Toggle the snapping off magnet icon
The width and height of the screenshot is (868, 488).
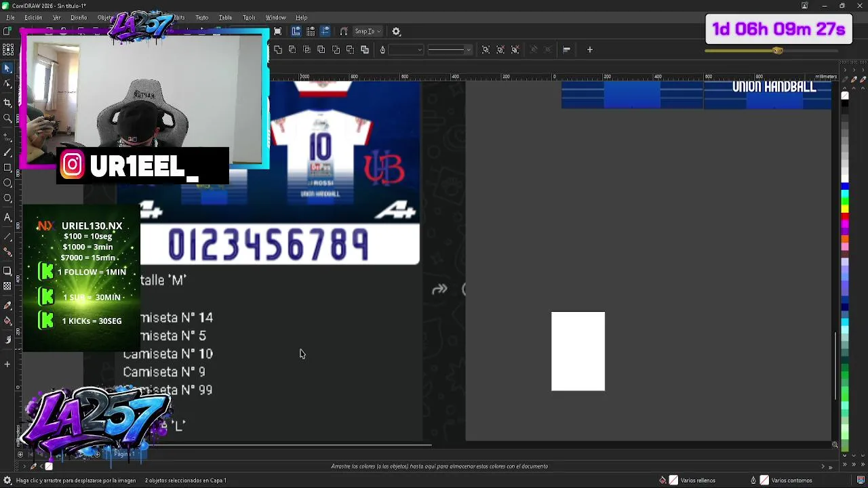344,31
